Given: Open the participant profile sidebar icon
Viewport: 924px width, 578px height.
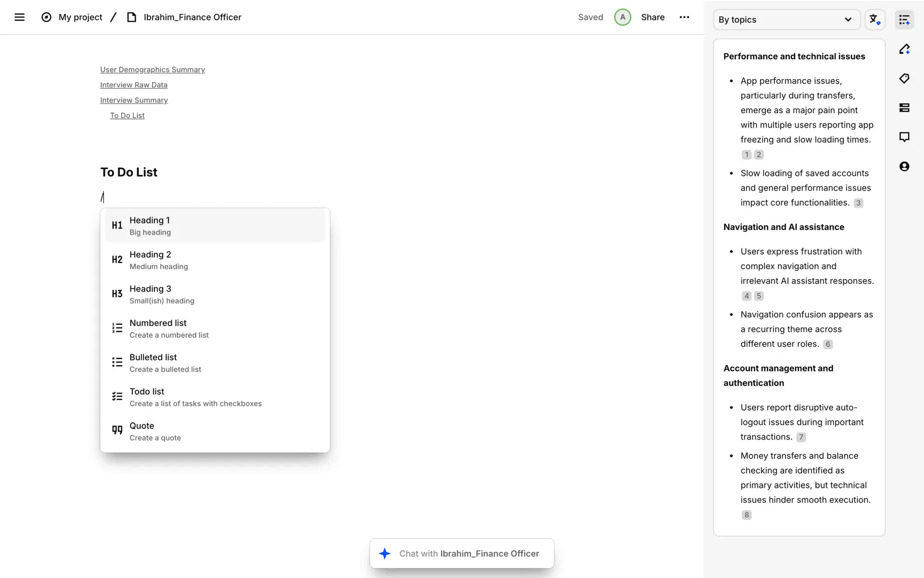Looking at the screenshot, I should tap(904, 167).
